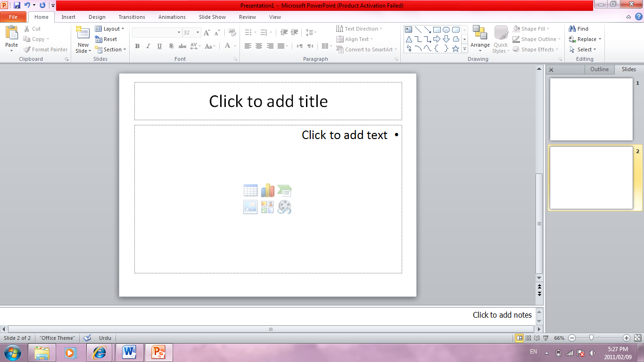Open Align Text dropdown
The height and width of the screenshot is (362, 644).
(355, 39)
